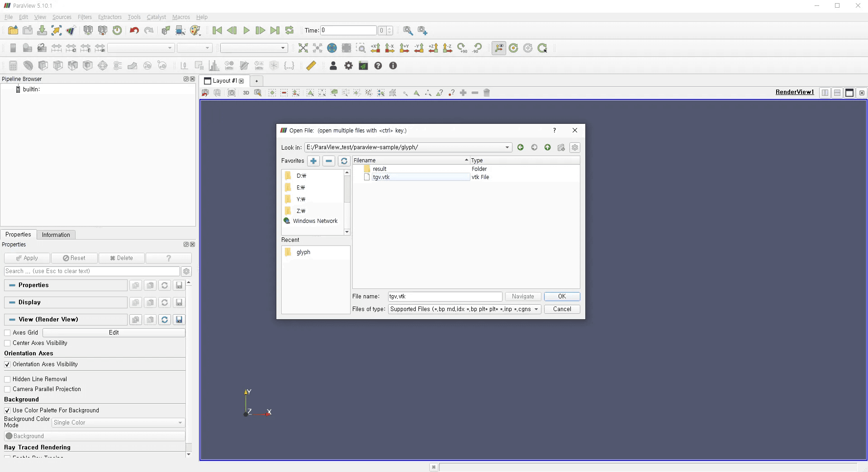
Task: Expand the Look in path dropdown
Action: 507,147
